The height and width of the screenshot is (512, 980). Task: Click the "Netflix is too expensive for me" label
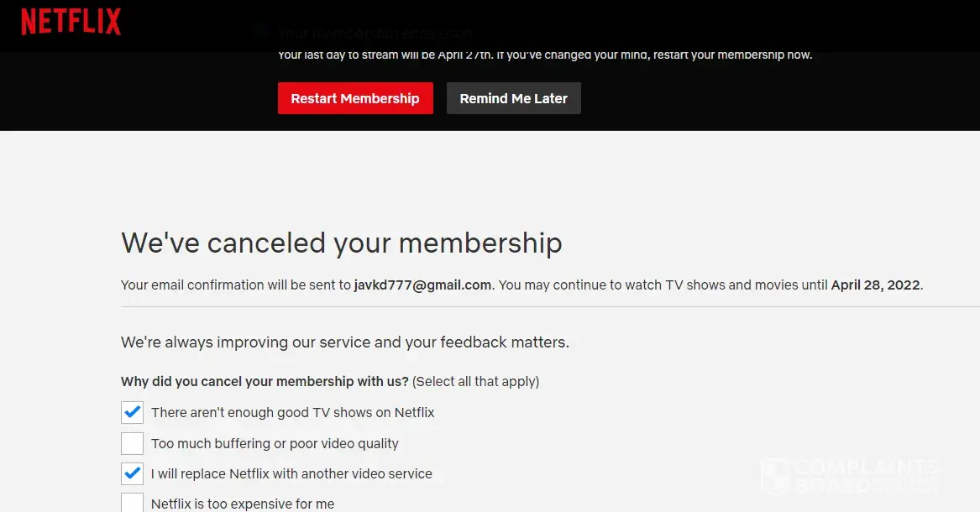[x=243, y=504]
